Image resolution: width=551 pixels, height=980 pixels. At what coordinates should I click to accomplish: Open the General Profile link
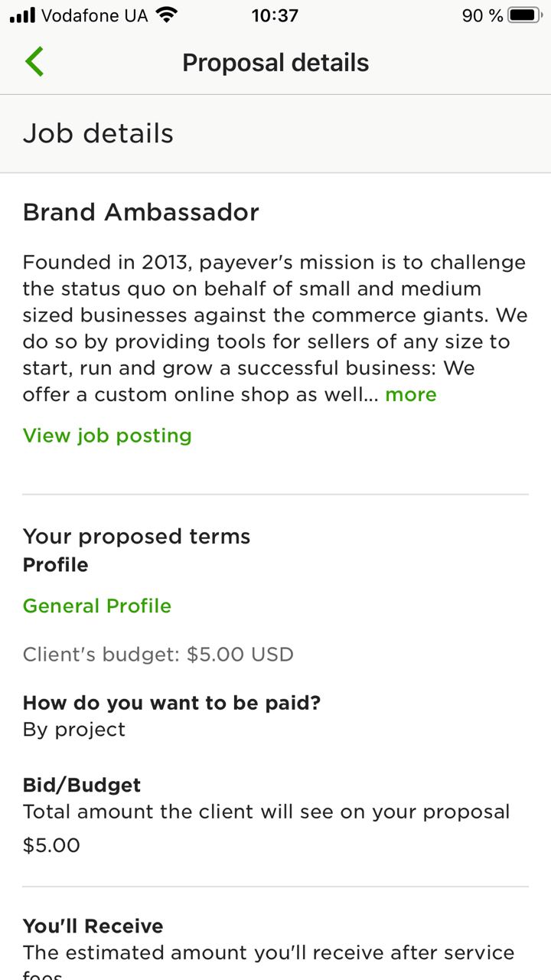(97, 606)
